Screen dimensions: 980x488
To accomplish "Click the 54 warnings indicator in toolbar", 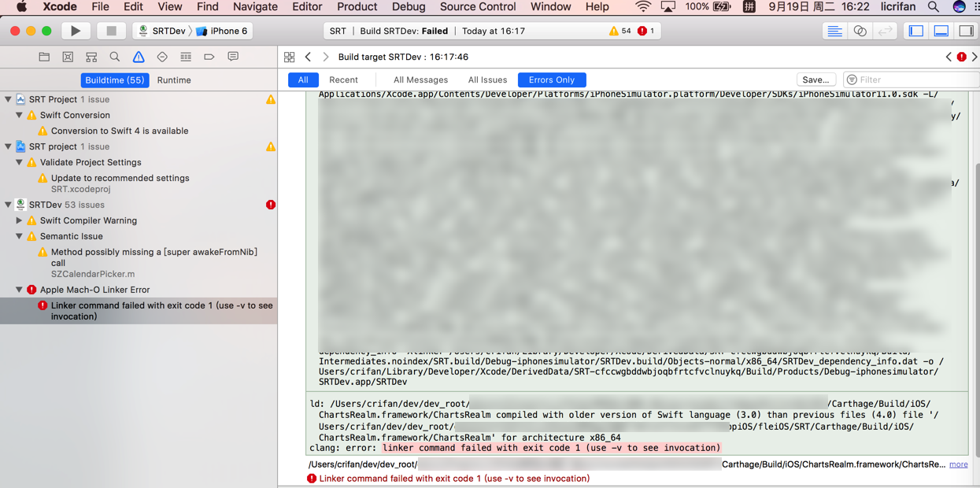I will coord(619,31).
